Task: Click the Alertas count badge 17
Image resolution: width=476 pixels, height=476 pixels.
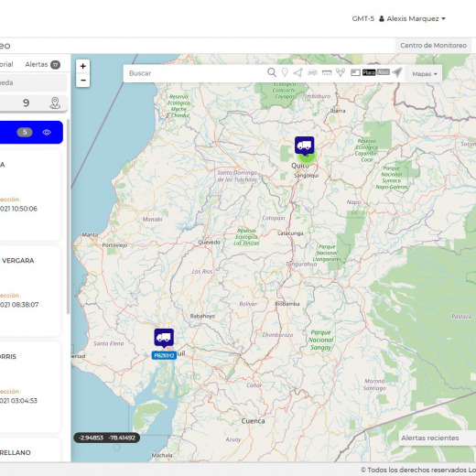Action: pyautogui.click(x=55, y=65)
